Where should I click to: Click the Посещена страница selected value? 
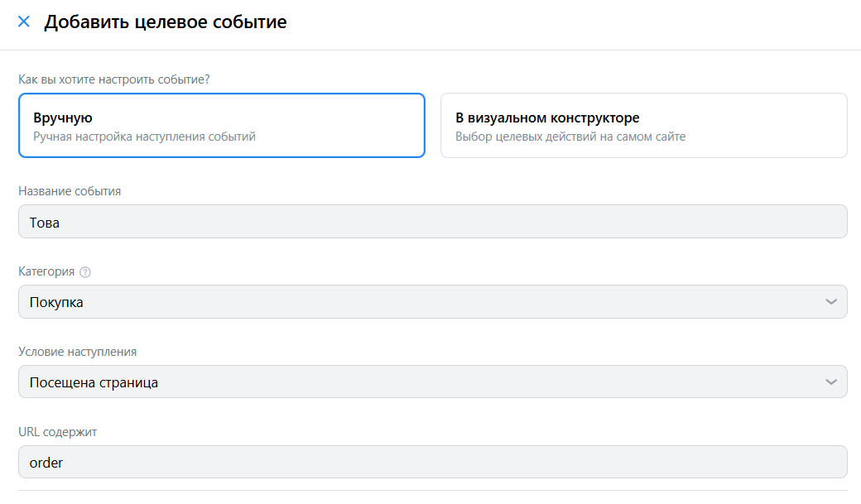pos(94,382)
